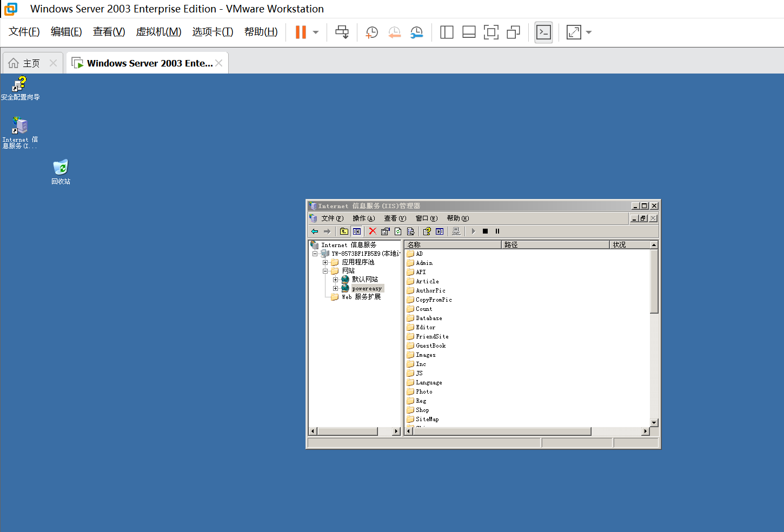784x532 pixels.
Task: Open the IIS 查看(V) menu
Action: (395, 218)
